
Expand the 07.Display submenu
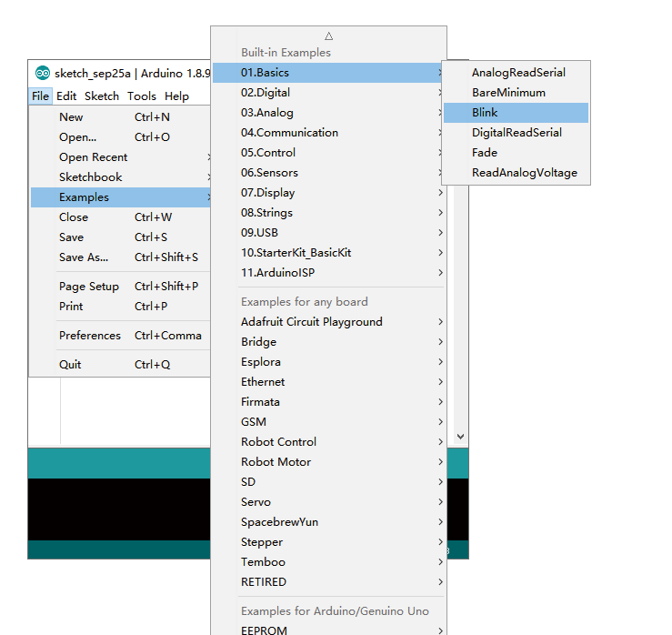click(328, 193)
